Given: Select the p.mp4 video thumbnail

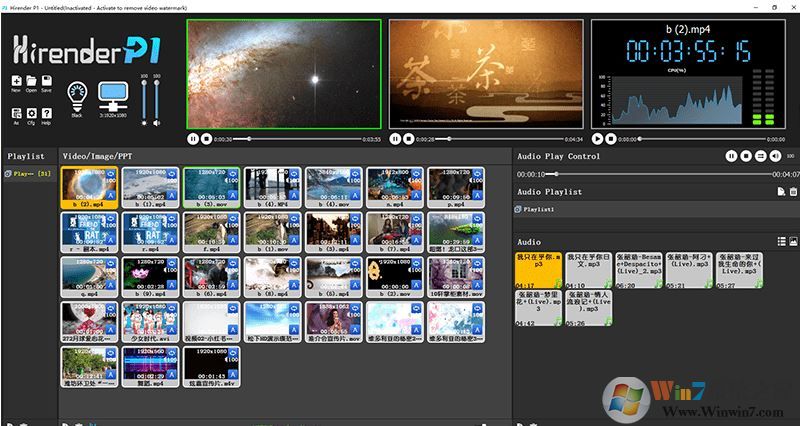Looking at the screenshot, I should pyautogui.click(x=456, y=187).
